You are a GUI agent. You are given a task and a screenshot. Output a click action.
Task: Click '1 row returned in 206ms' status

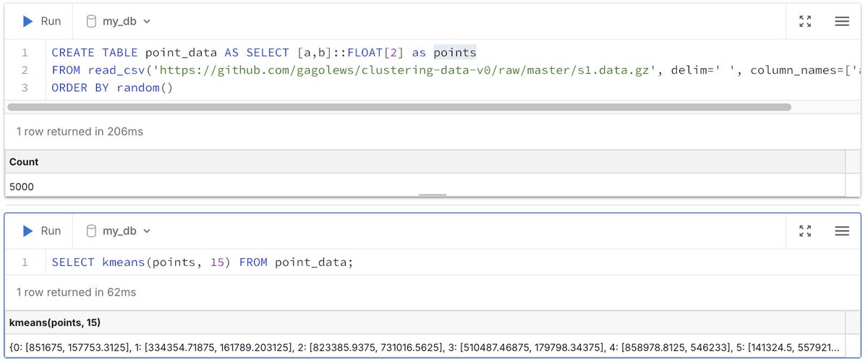point(80,132)
